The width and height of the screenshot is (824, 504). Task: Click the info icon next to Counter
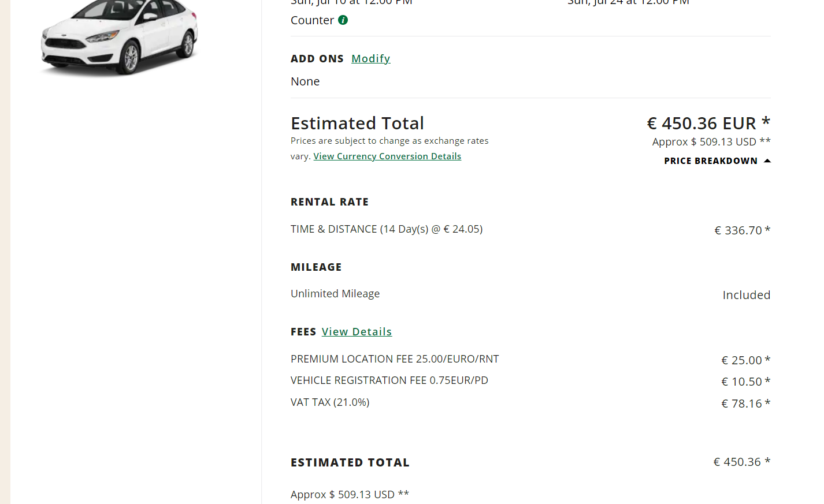point(343,20)
